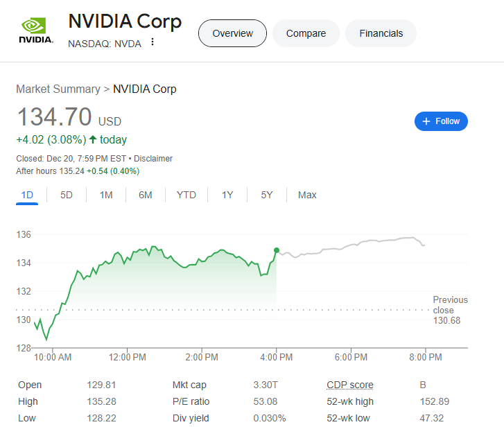Click the NVIDIA logo icon
The width and height of the screenshot is (504, 427).
pyautogui.click(x=36, y=31)
